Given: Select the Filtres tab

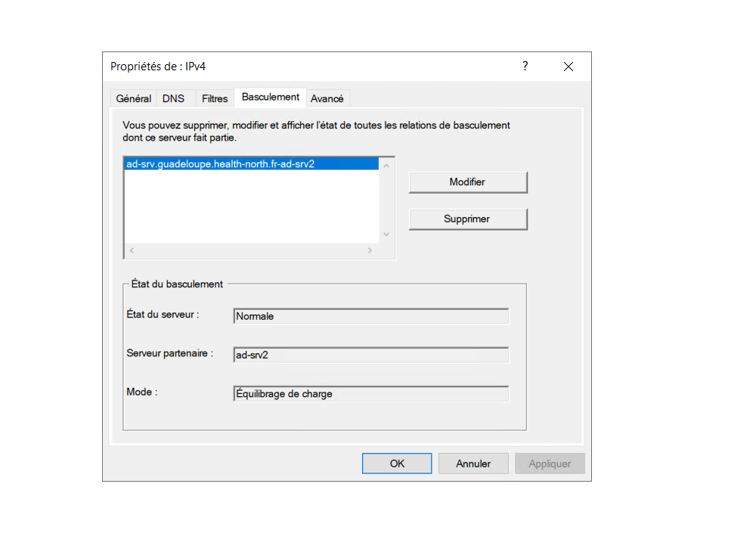Looking at the screenshot, I should point(214,98).
